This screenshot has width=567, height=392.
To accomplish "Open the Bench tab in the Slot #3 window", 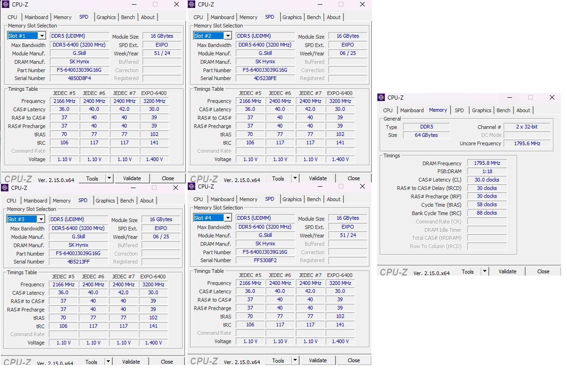I will [x=127, y=201].
